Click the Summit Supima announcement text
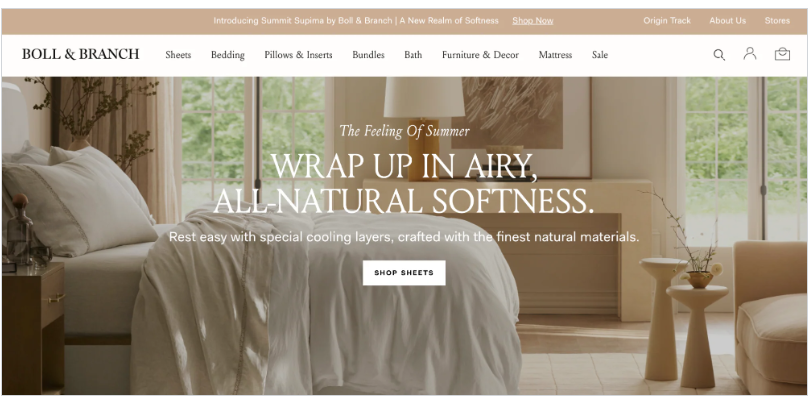This screenshot has height=404, width=810. click(x=356, y=21)
